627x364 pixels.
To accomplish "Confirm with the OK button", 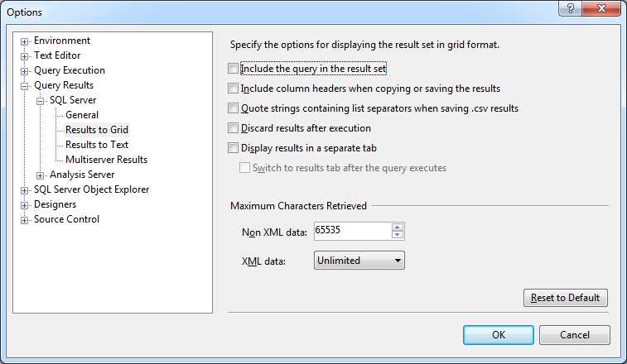I will click(x=499, y=335).
